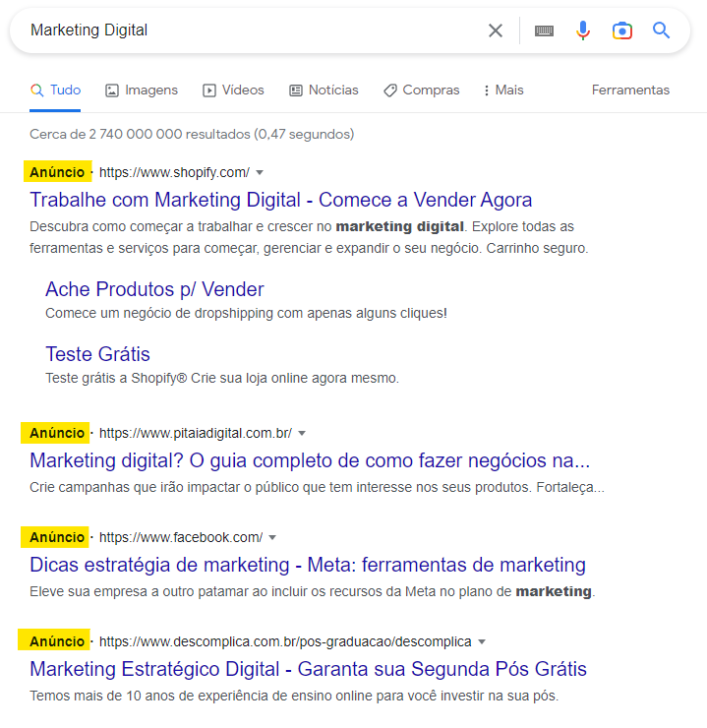Open the Teste Grátis sitelink
707x728 pixels.
pyautogui.click(x=97, y=354)
